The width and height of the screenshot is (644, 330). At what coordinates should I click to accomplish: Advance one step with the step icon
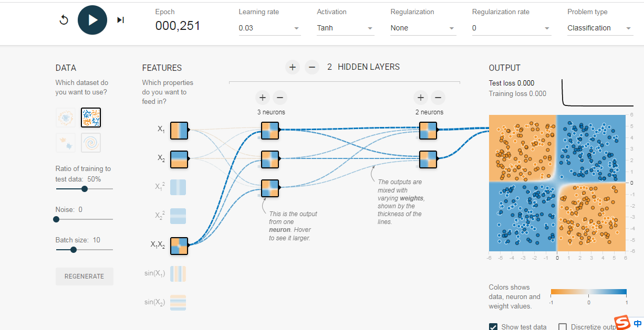120,20
